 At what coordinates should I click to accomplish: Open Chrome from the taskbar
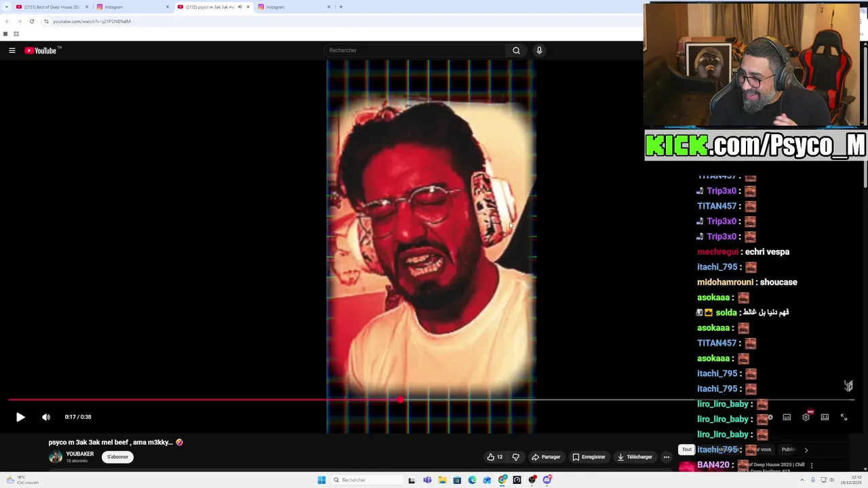502,480
